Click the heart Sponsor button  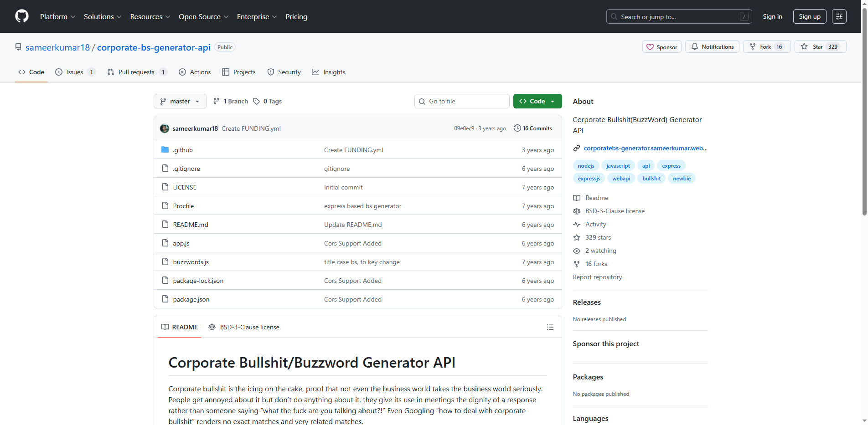(662, 47)
